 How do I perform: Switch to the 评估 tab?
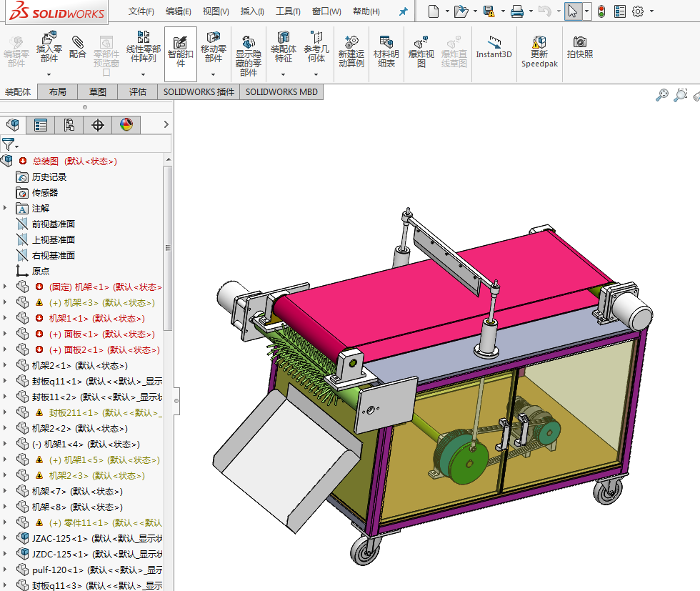coord(137,92)
